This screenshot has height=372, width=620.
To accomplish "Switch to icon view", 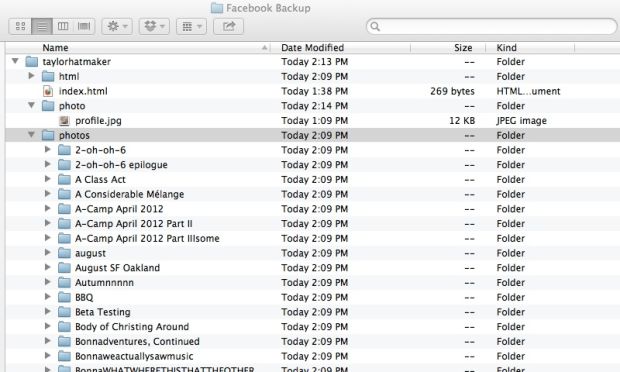I will pyautogui.click(x=20, y=26).
